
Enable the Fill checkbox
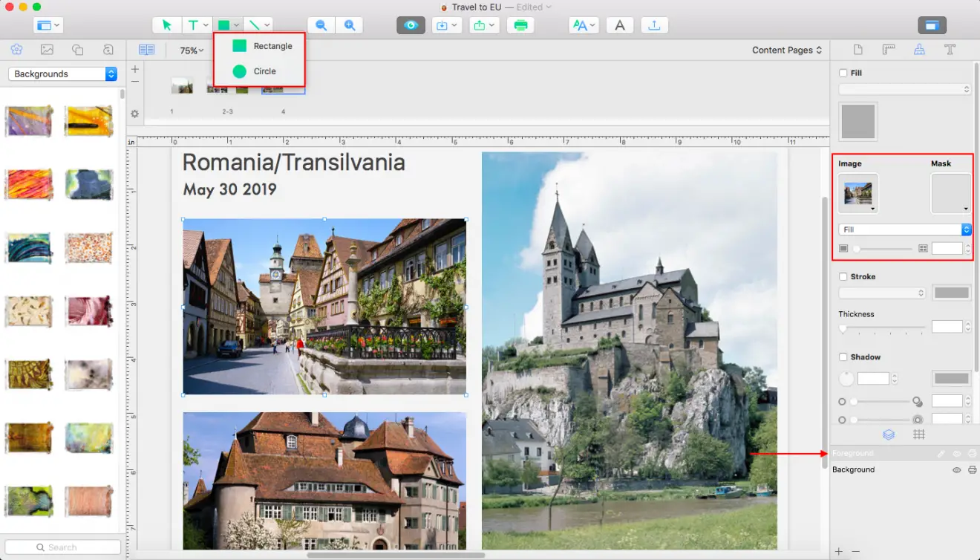(843, 72)
